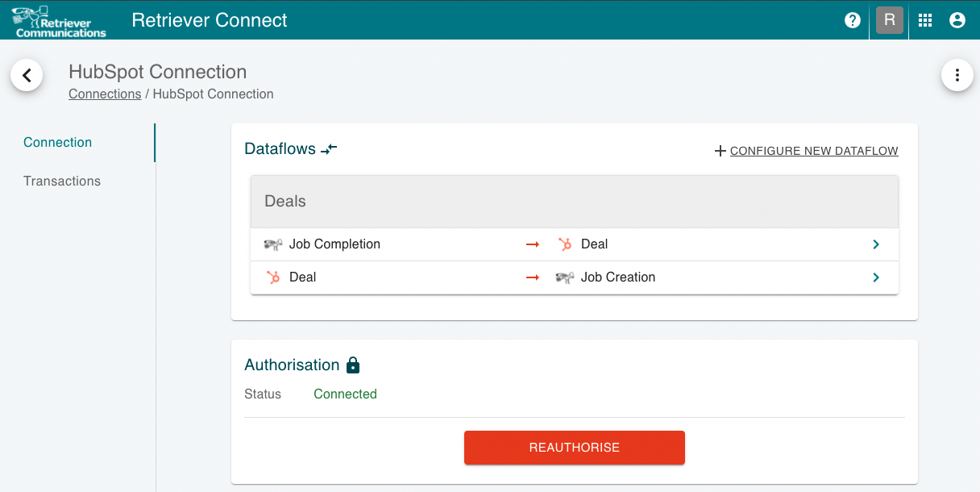Click the Dataflows arrows icon
Viewport: 980px width, 492px height.
(329, 149)
